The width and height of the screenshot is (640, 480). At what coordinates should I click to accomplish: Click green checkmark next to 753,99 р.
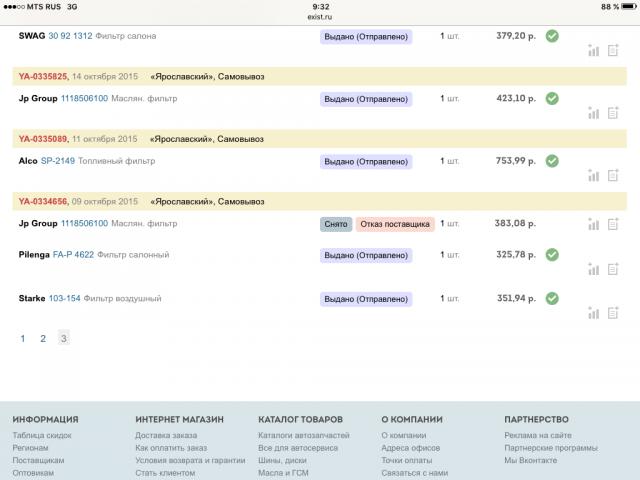coord(552,161)
